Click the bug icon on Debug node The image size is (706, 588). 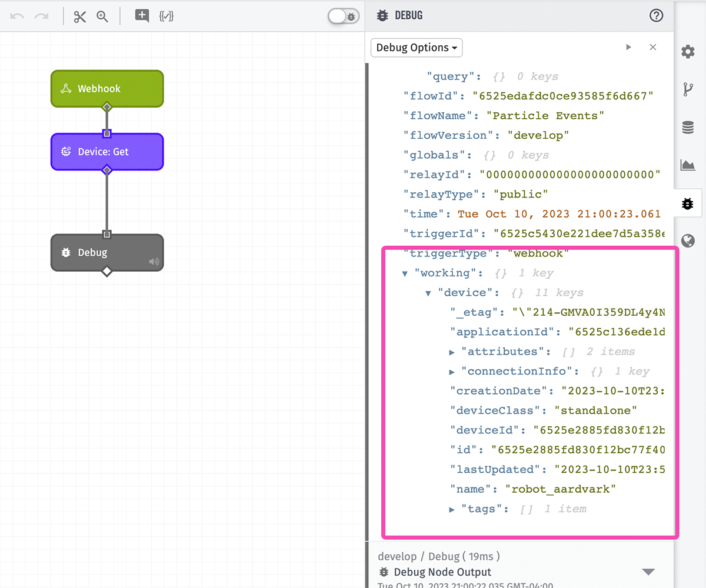[x=66, y=253]
